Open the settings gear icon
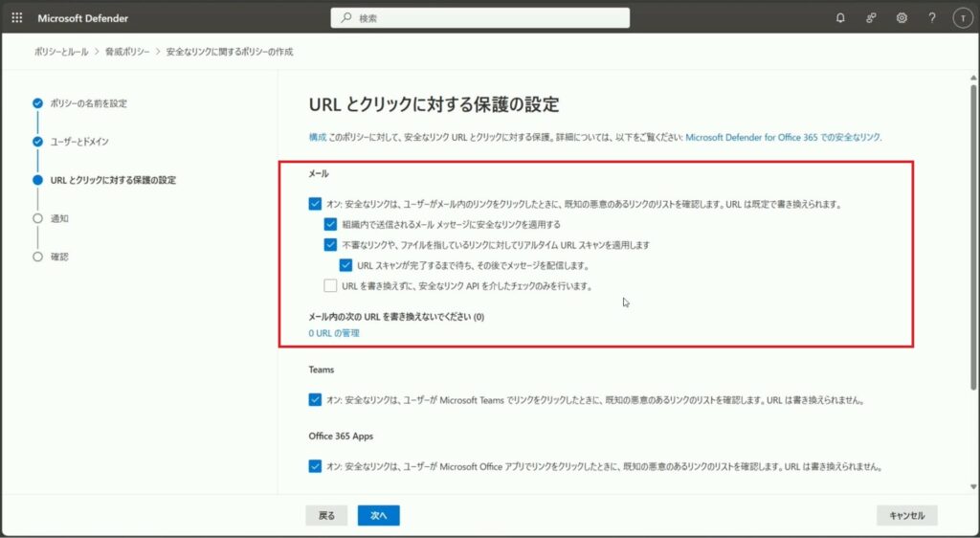This screenshot has width=980, height=538. pos(902,18)
